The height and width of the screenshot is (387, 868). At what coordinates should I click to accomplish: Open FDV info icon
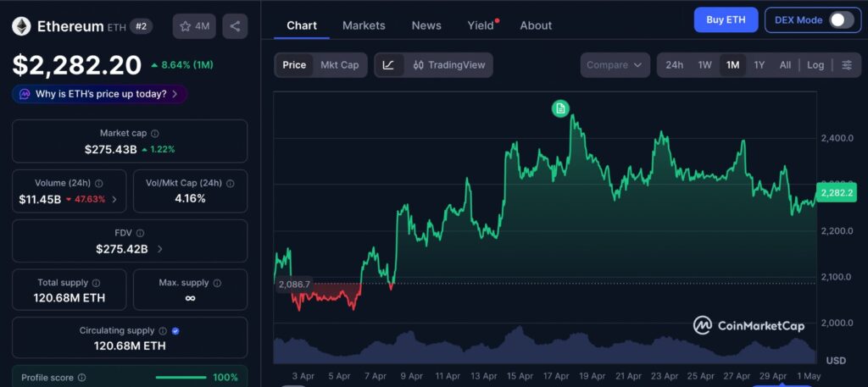pos(140,234)
